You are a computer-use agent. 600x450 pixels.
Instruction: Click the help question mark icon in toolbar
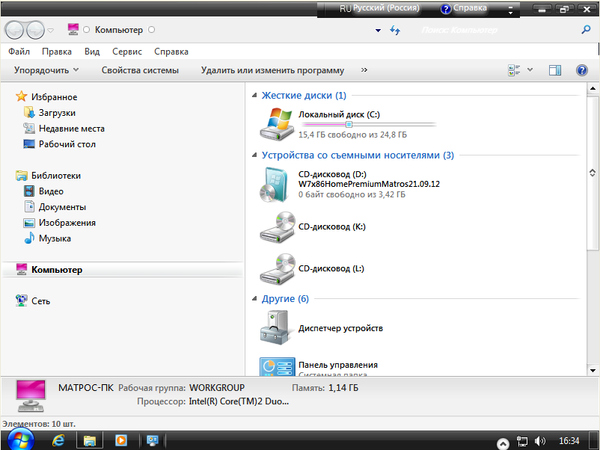(580, 70)
